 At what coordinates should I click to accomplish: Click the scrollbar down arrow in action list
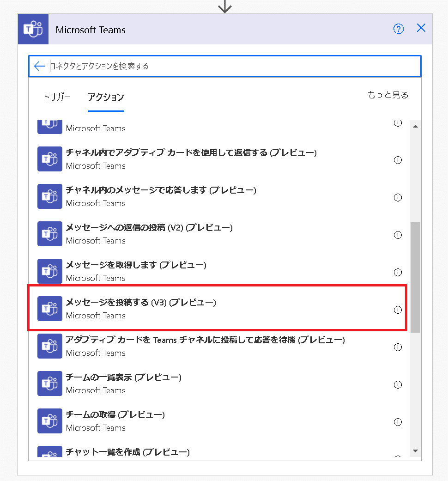[x=416, y=451]
